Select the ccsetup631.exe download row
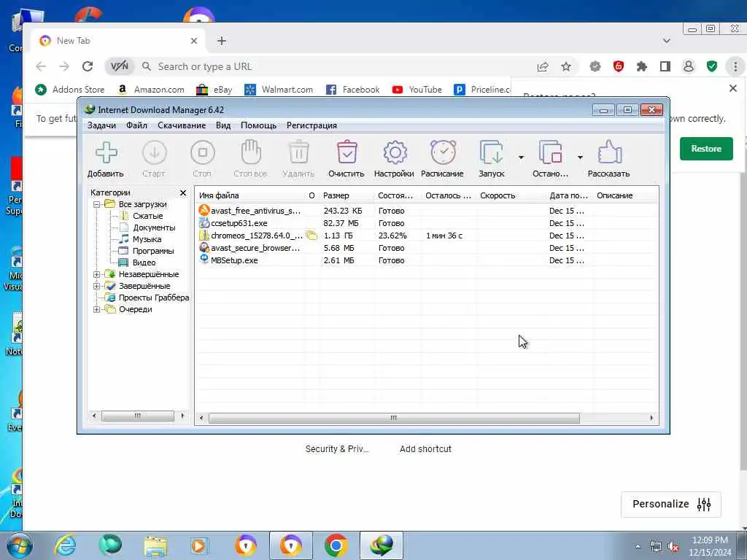 pyautogui.click(x=426, y=223)
